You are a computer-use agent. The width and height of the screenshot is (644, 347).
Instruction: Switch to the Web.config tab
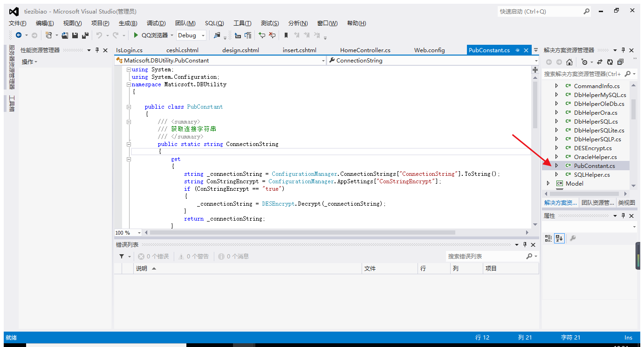click(430, 50)
